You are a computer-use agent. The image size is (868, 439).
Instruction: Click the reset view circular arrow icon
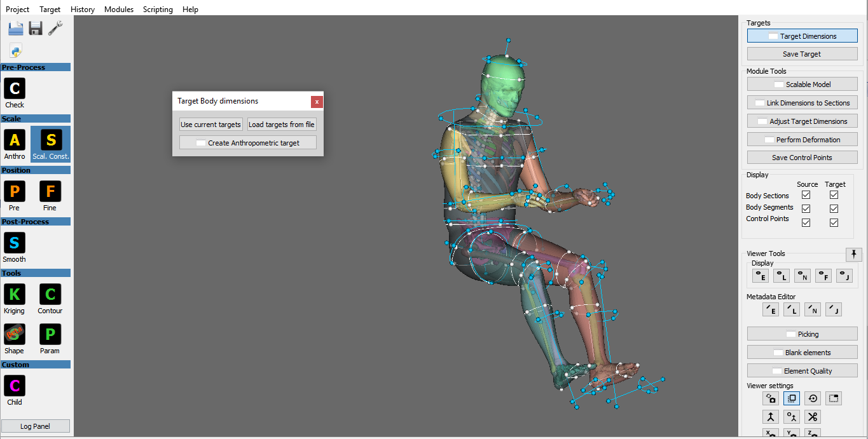click(x=813, y=398)
